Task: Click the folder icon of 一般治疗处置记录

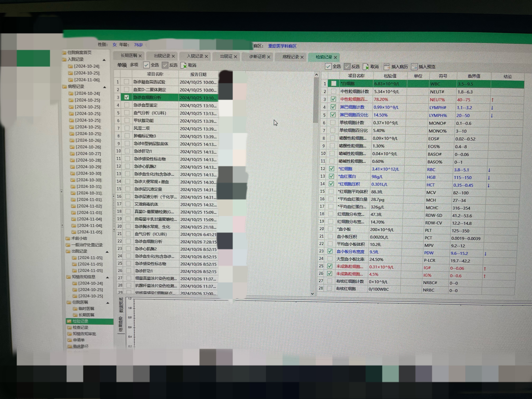Action: (68, 245)
